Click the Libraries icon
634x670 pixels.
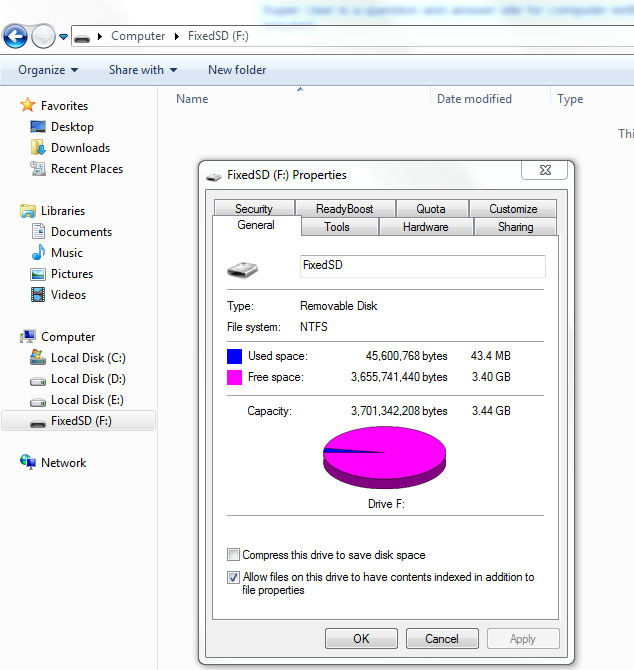28,211
